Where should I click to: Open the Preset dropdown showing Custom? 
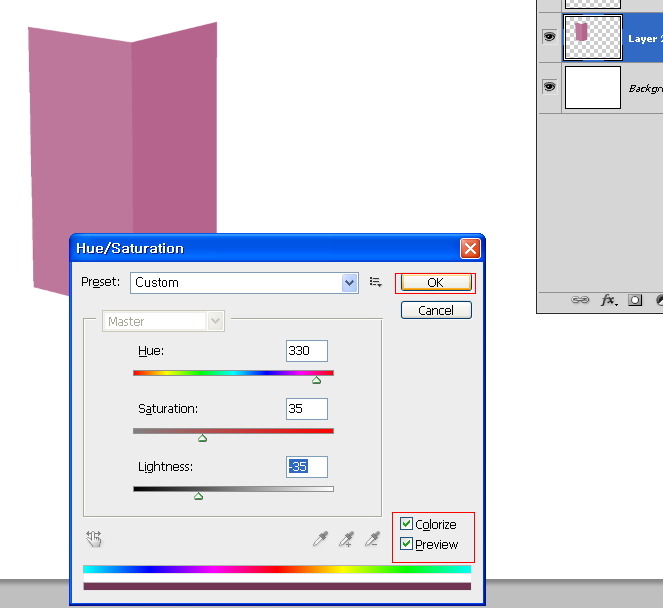coord(244,282)
